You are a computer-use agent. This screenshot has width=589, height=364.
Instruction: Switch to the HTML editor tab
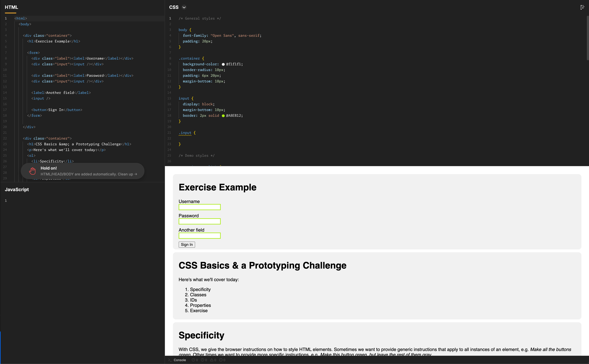[11, 7]
